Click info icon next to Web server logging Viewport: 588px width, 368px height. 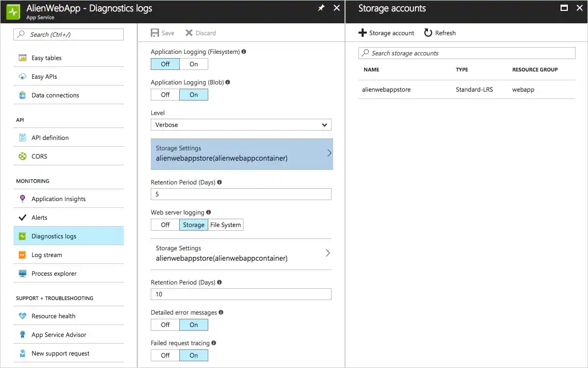pos(208,213)
